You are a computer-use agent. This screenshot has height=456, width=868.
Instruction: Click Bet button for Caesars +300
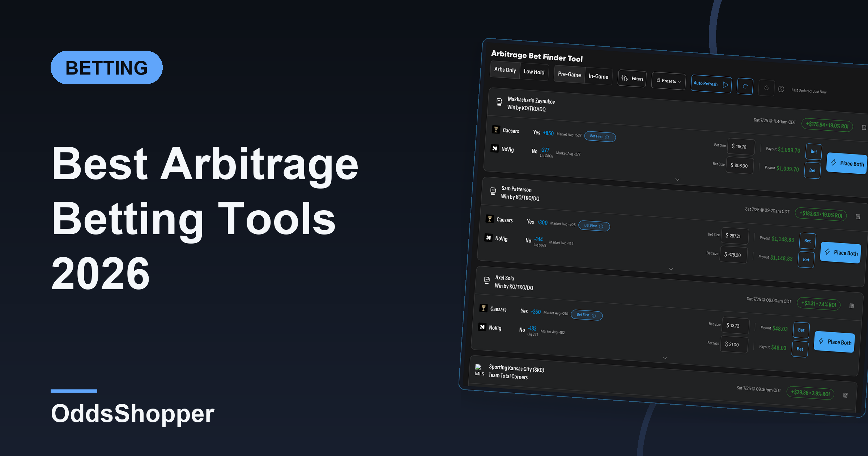808,241
